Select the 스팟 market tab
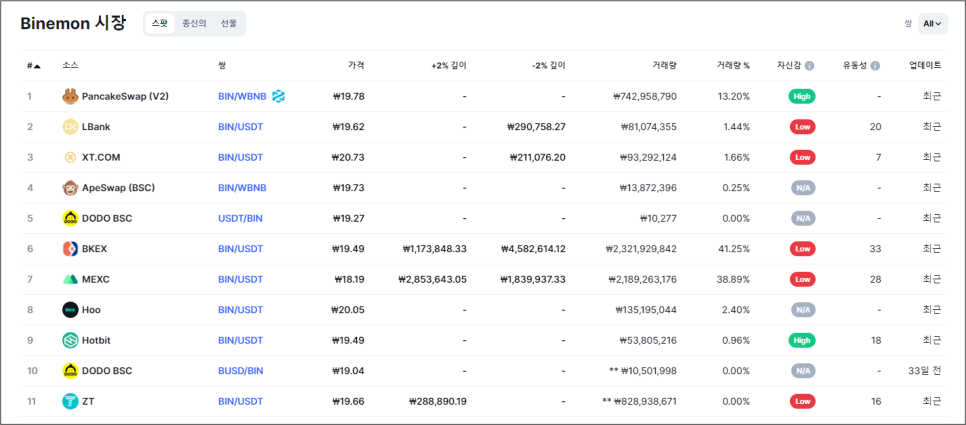This screenshot has width=966, height=425. coord(160,24)
